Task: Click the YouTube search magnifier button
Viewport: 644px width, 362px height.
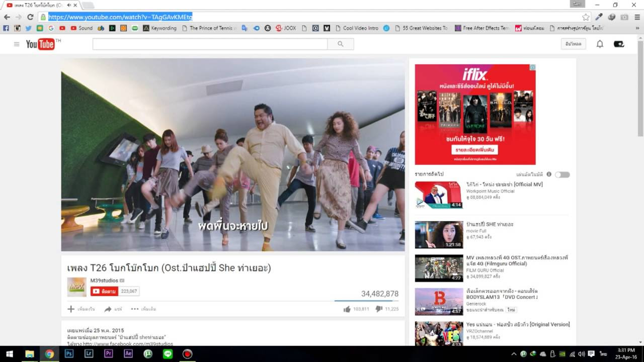Action: coord(341,44)
